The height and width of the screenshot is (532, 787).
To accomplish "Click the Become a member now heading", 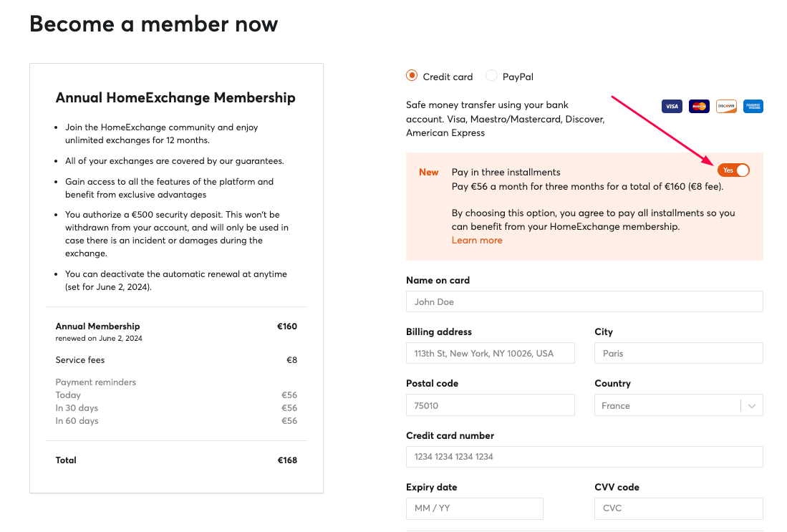I will [x=153, y=24].
